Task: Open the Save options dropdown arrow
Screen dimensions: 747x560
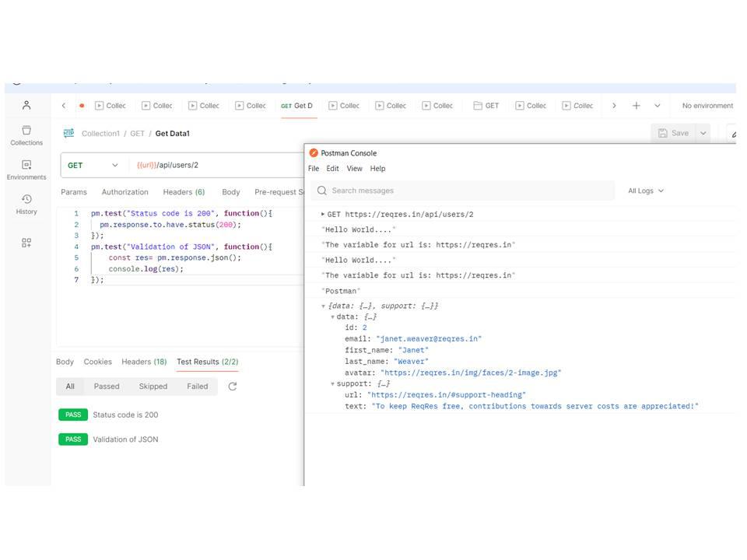Action: click(703, 133)
